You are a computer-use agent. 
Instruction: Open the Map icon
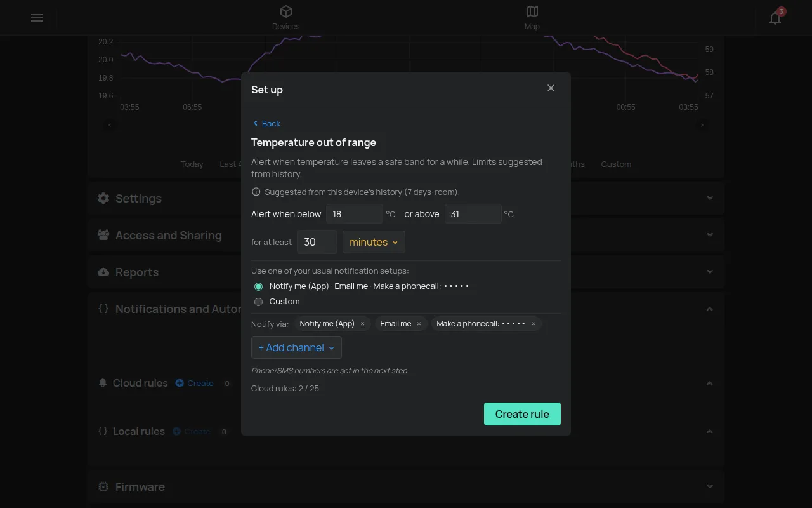532,11
